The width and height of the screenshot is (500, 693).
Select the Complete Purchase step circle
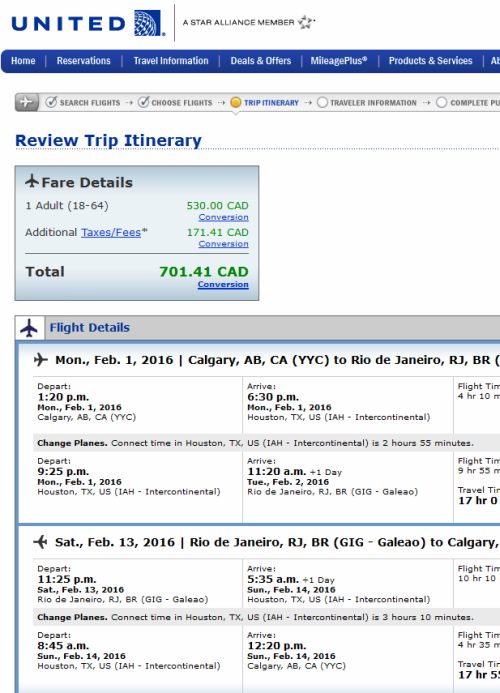point(441,103)
